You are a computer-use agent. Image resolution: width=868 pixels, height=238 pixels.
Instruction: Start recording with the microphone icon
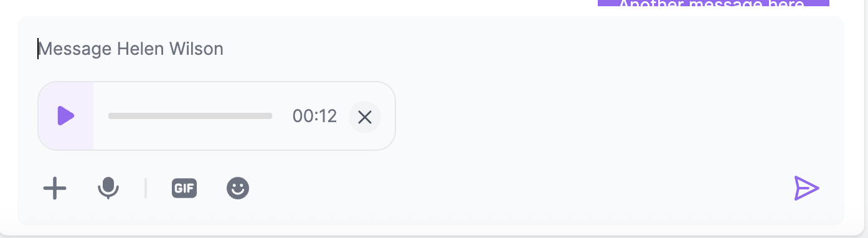point(108,188)
